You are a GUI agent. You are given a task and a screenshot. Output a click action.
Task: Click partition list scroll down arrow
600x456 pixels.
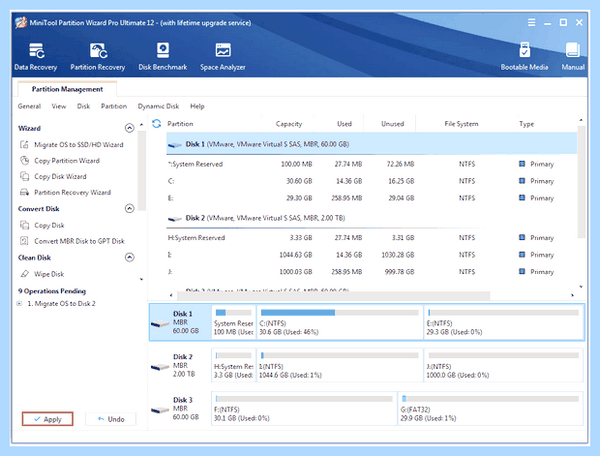(x=581, y=287)
